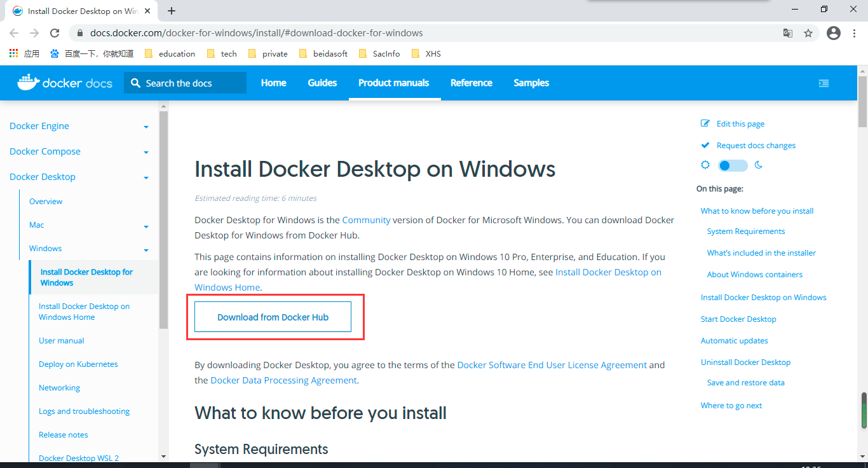Open Logs and troubleshooting sidebar item
The width and height of the screenshot is (868, 468).
pos(84,411)
